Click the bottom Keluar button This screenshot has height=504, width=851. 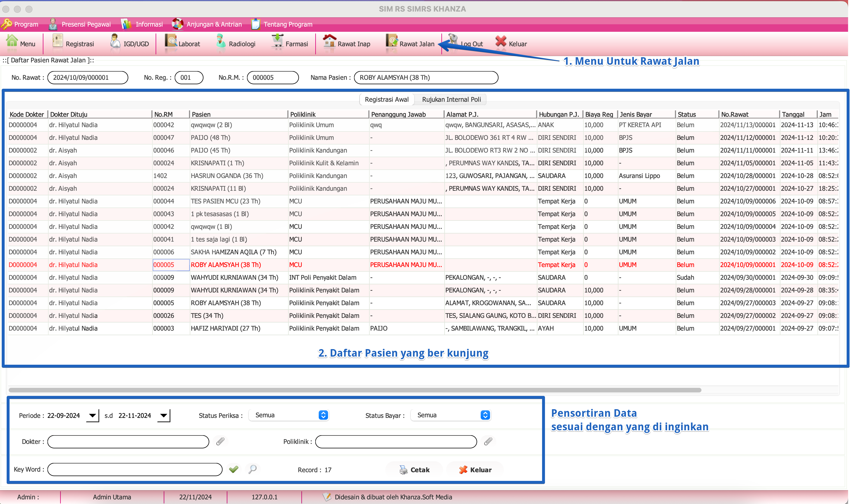click(475, 470)
